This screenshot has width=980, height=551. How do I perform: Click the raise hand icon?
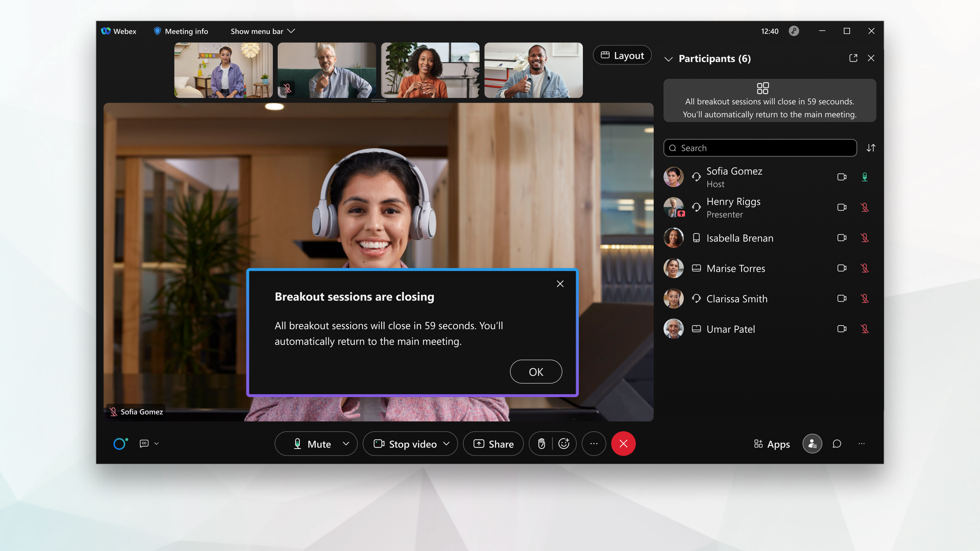(x=542, y=444)
